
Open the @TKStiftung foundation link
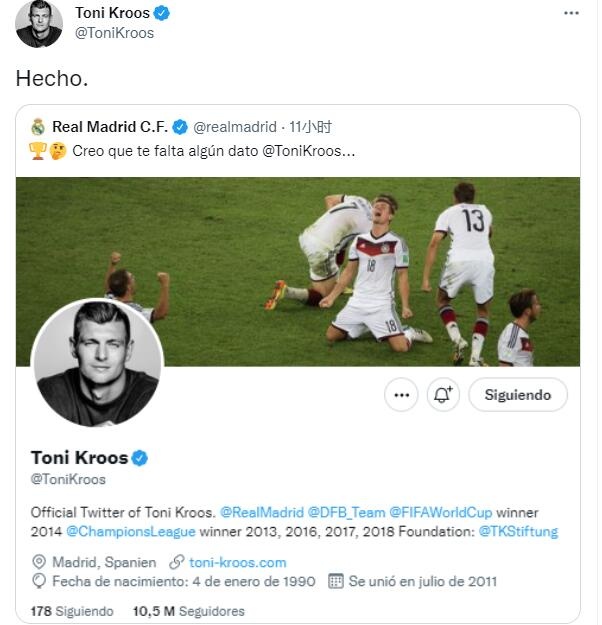(518, 531)
